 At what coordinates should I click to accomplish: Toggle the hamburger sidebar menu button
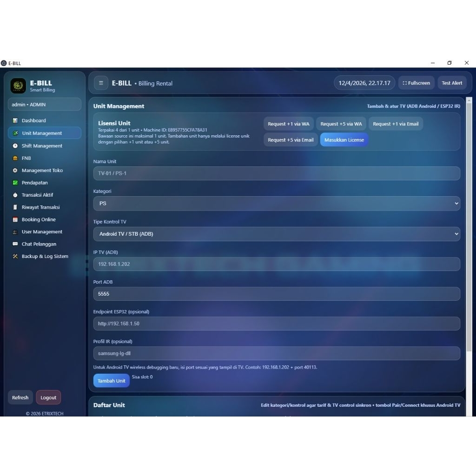coord(101,83)
